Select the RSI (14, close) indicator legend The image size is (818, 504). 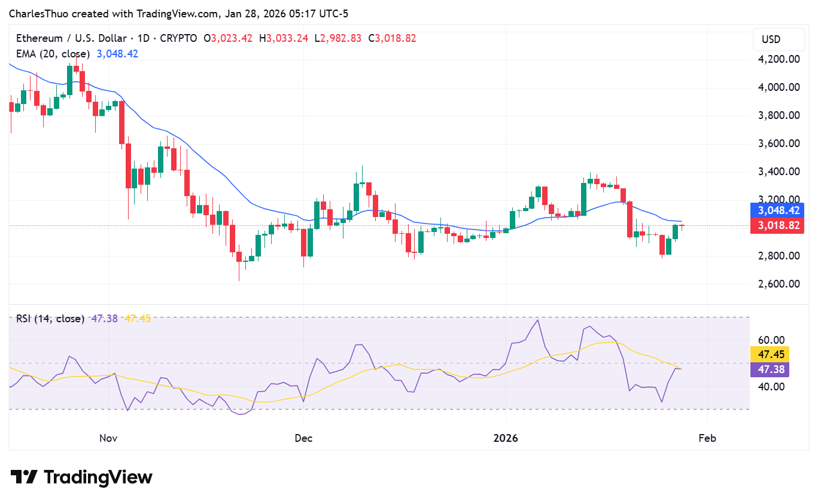click(50, 319)
